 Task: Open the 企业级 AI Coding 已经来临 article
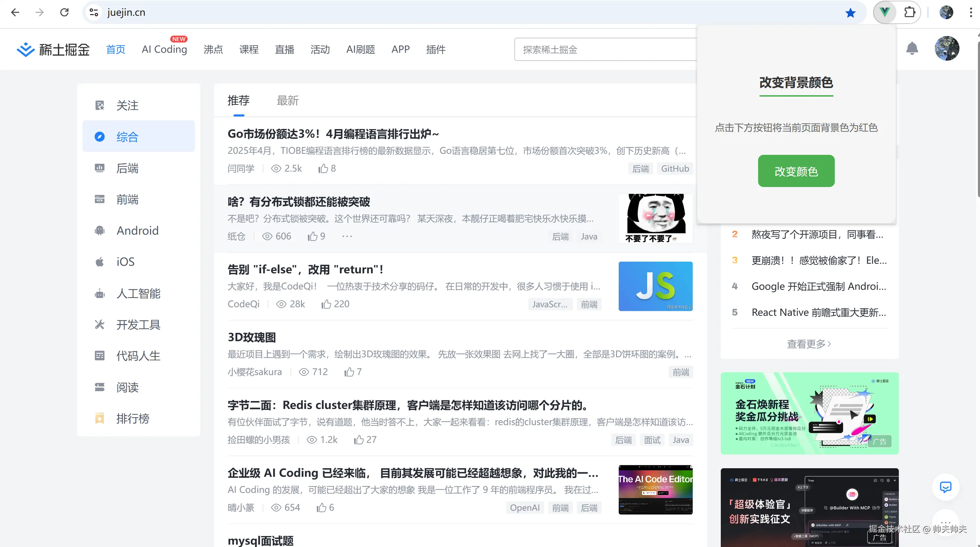click(x=413, y=473)
